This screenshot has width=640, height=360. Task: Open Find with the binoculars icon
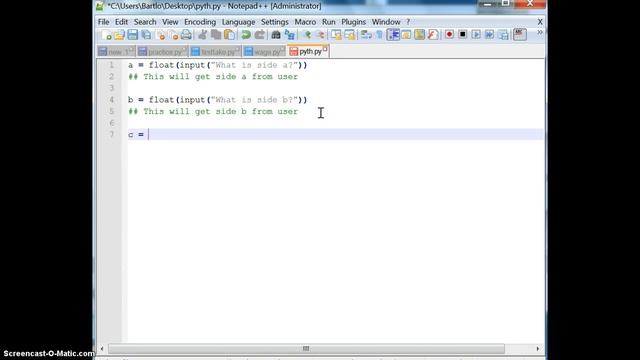[x=276, y=35]
